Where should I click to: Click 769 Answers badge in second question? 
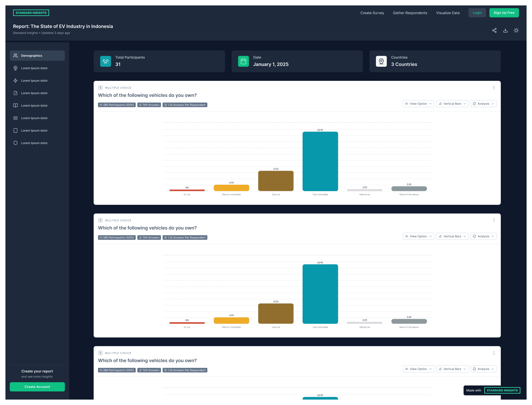click(x=149, y=237)
